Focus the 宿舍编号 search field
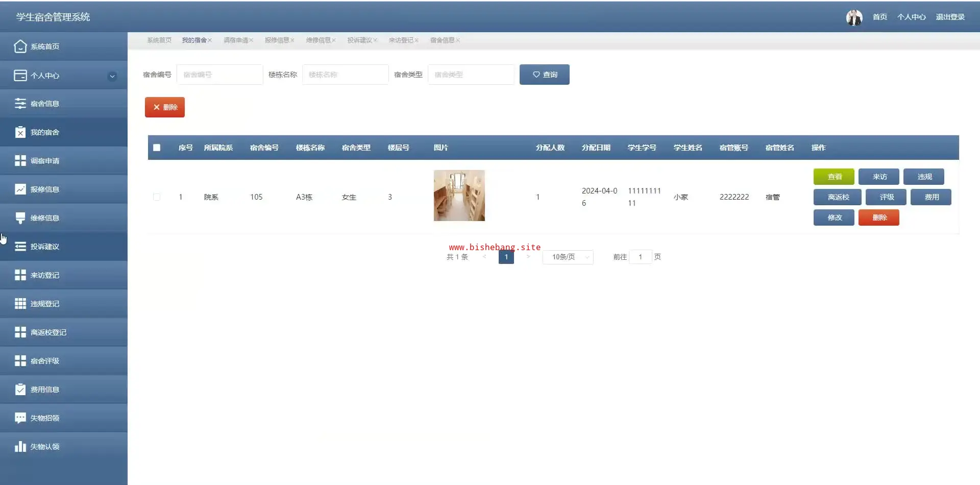980x485 pixels. (x=219, y=75)
